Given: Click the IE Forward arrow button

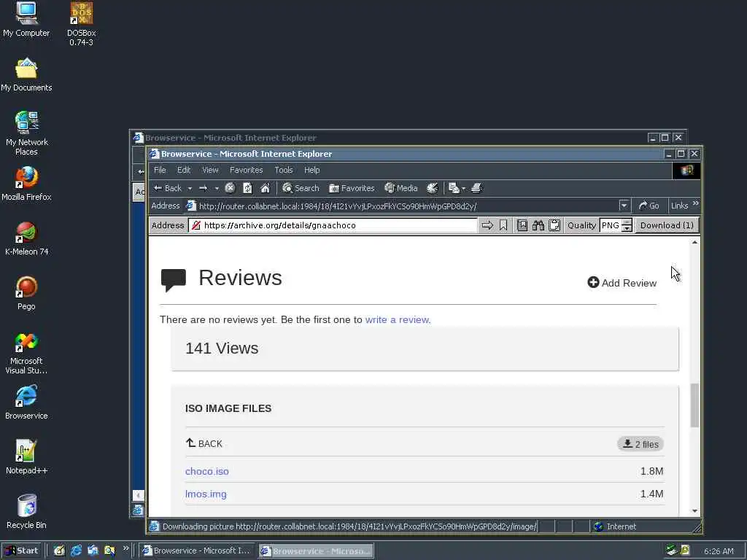Looking at the screenshot, I should tap(204, 188).
